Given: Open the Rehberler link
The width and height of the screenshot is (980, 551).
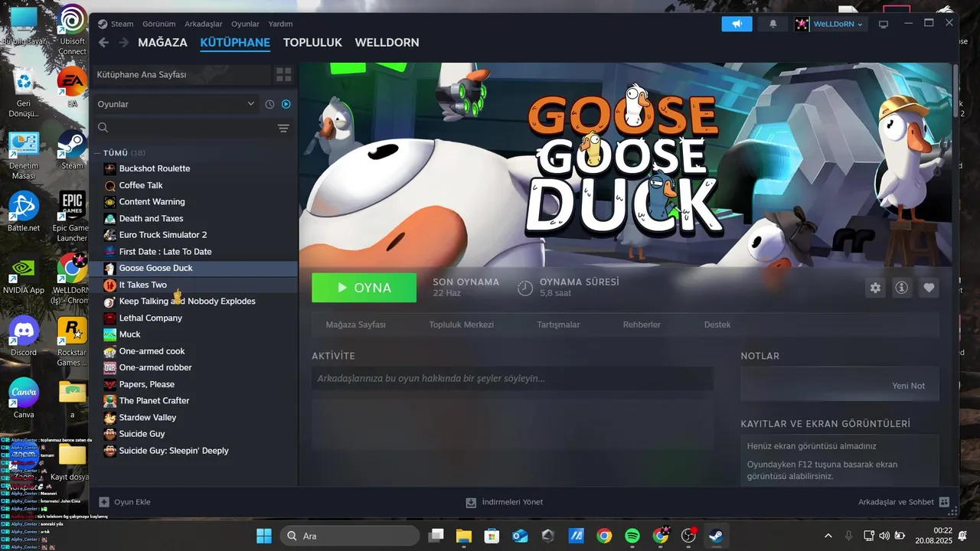Looking at the screenshot, I should click(642, 324).
